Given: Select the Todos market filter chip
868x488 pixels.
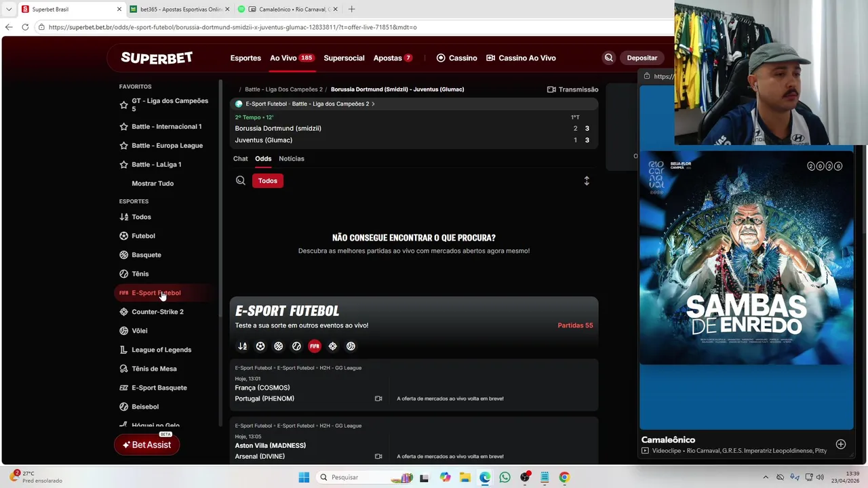Looking at the screenshot, I should [x=268, y=180].
